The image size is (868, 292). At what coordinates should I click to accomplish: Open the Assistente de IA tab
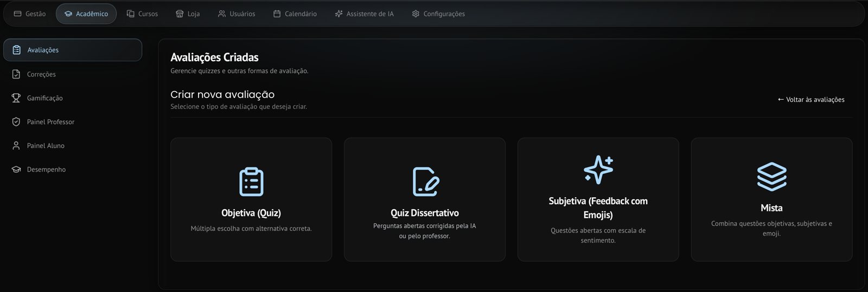364,14
